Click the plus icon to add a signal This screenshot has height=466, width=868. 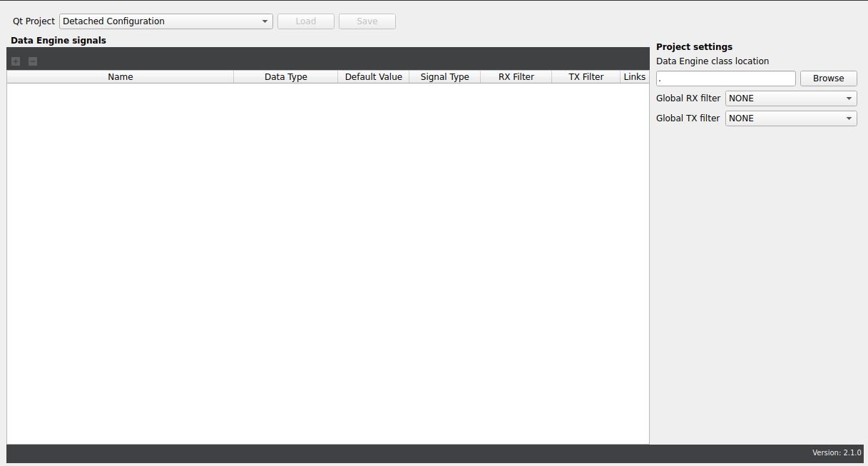15,61
